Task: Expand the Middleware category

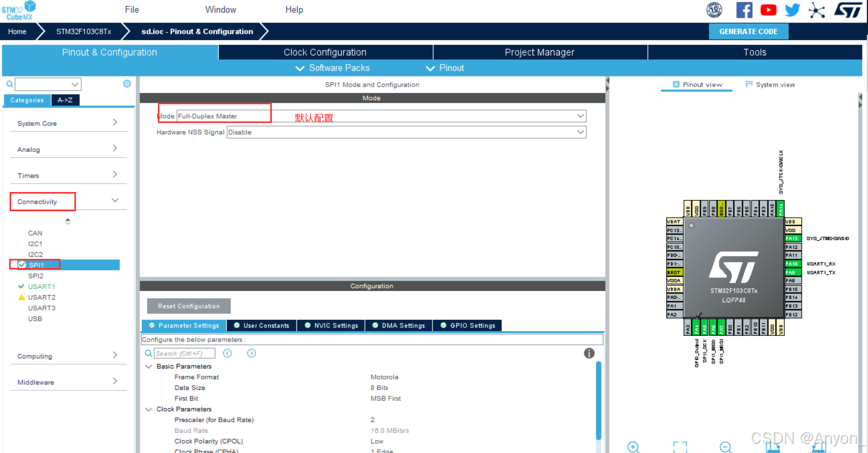Action: point(68,382)
